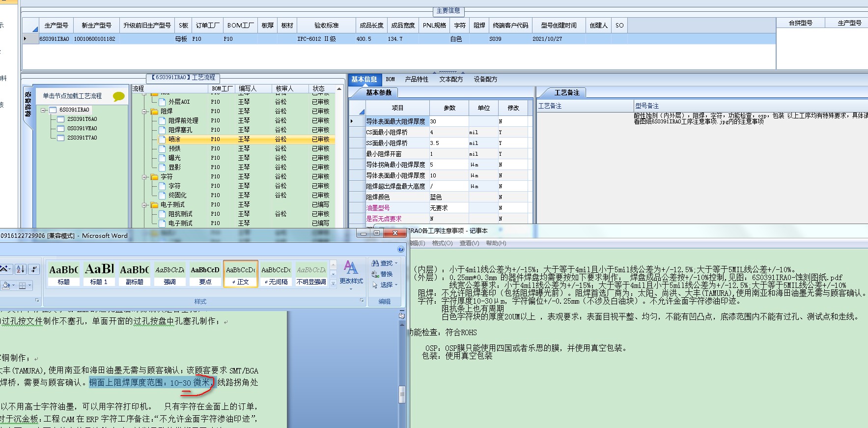
Task: Click the 验收标准 column header
Action: pos(326,26)
